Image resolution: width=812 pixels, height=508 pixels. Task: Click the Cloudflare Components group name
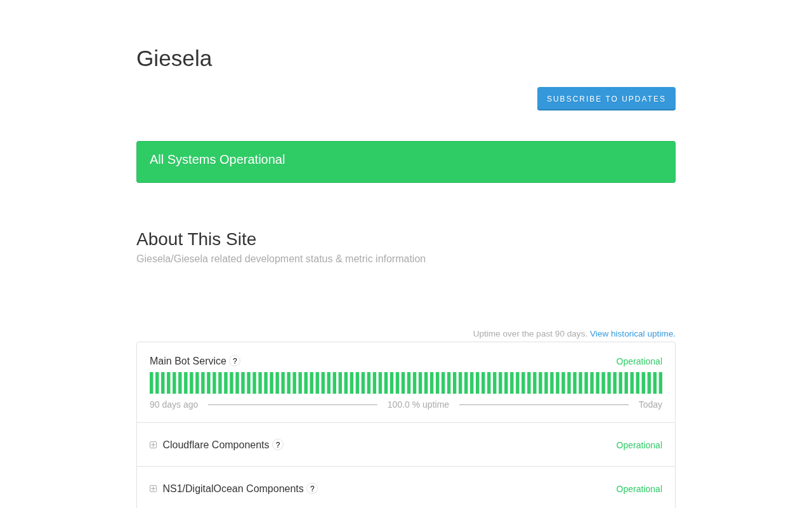216,444
